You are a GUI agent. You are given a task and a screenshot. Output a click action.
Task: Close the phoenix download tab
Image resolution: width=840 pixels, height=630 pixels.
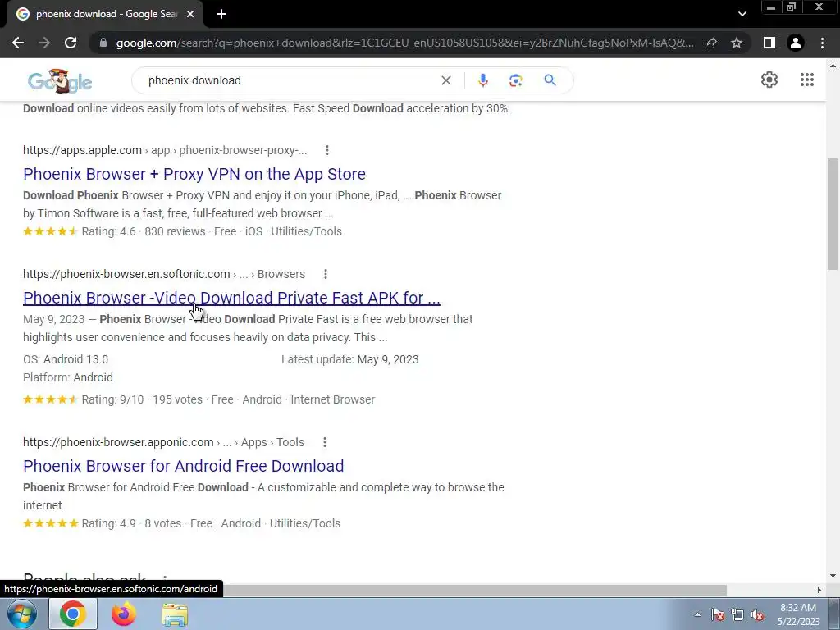click(190, 14)
